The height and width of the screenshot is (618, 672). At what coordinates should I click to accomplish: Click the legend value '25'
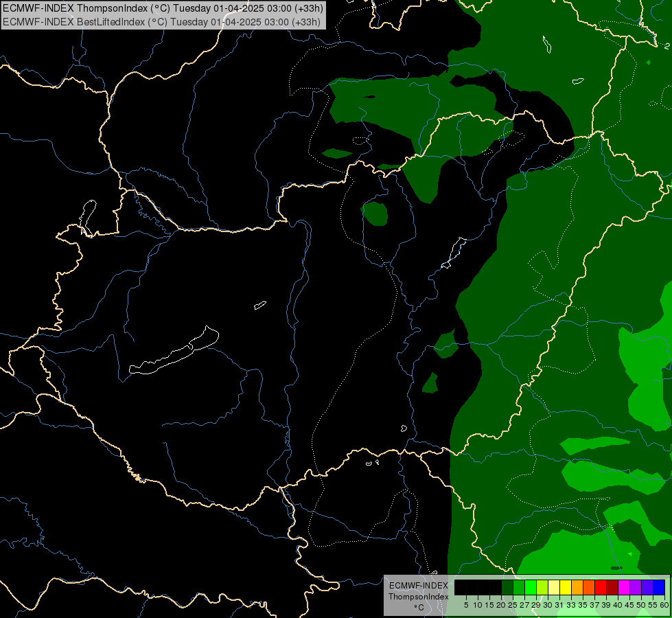click(513, 605)
